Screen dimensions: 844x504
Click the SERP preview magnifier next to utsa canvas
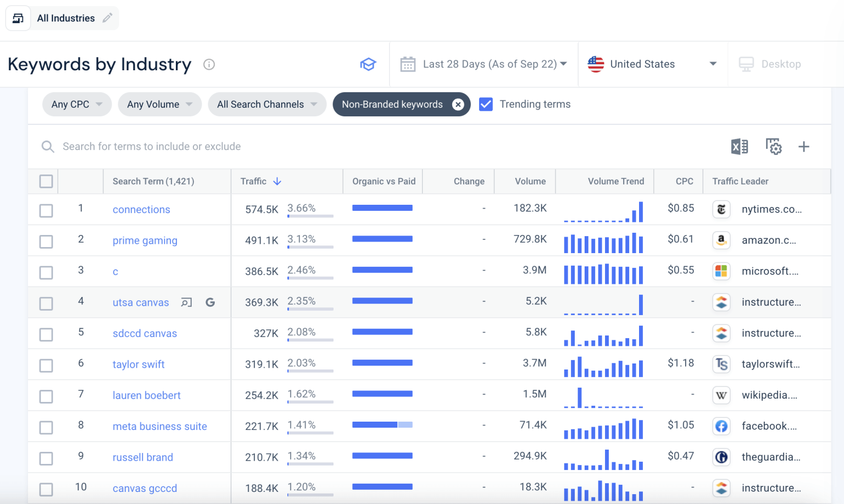[186, 303]
